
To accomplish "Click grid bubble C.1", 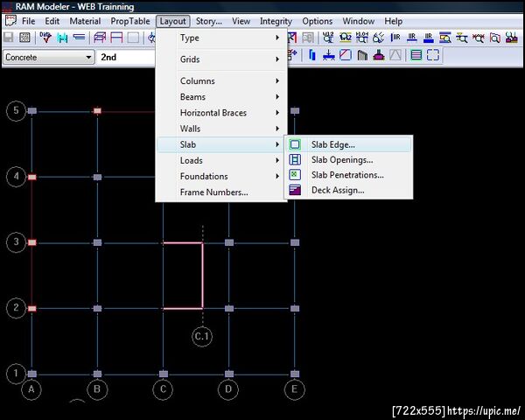I will [x=202, y=336].
